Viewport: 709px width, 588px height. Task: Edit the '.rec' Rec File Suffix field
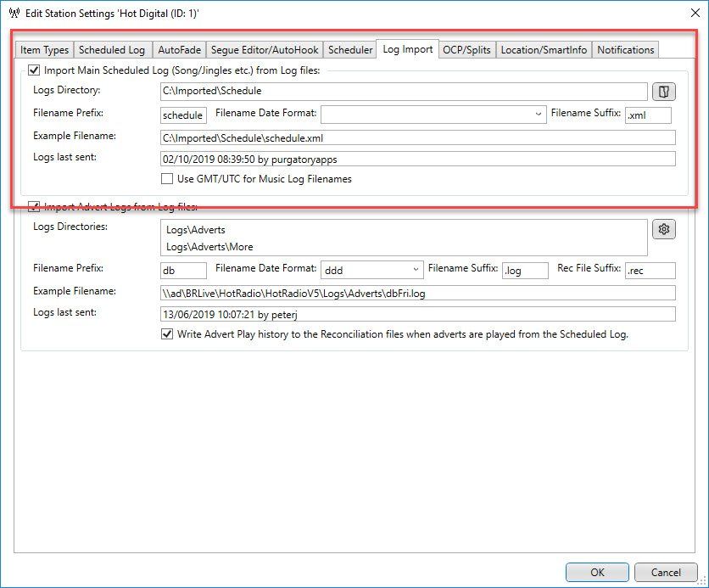(x=650, y=271)
